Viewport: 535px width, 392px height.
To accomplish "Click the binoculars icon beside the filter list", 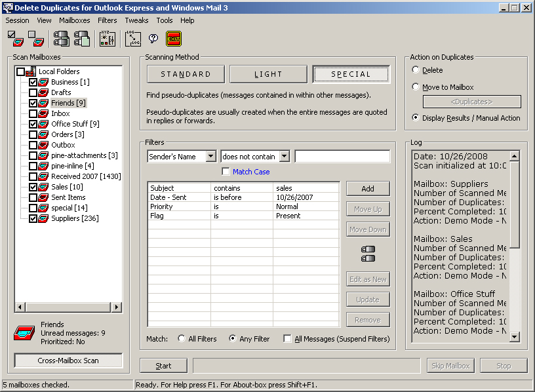I will [x=368, y=254].
